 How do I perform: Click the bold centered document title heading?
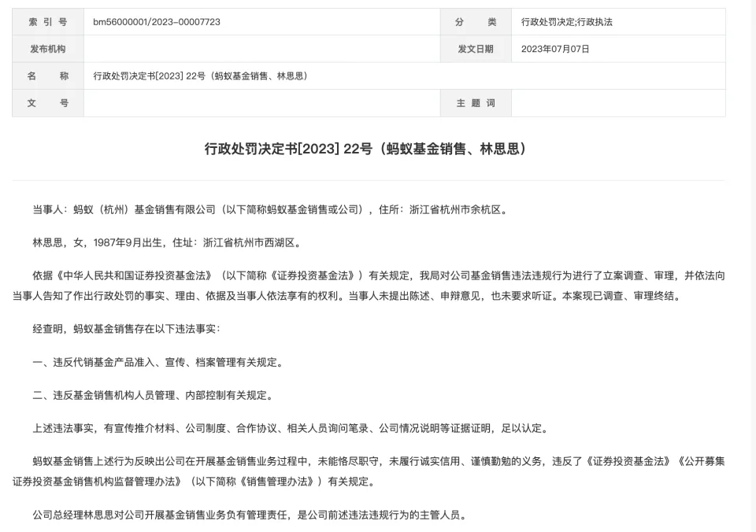pyautogui.click(x=368, y=149)
